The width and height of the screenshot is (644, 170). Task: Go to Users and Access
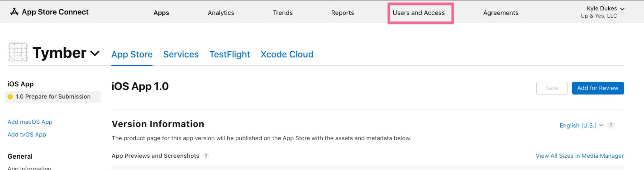[x=419, y=13]
